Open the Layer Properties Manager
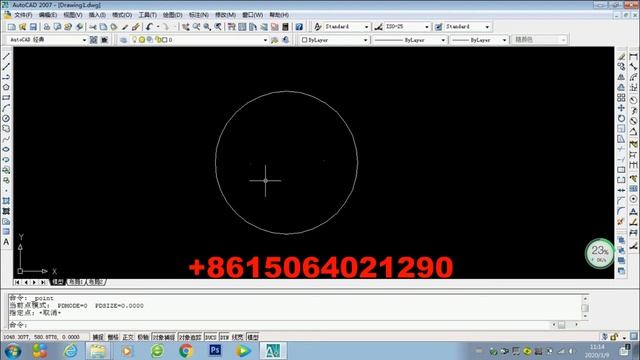Screen dimensions: 640x360 pyautogui.click(x=123, y=40)
